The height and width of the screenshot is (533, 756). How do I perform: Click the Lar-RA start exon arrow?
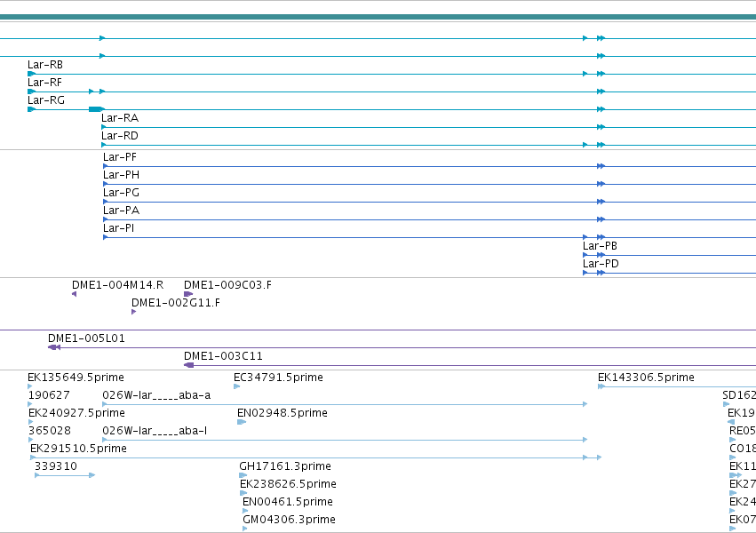pyautogui.click(x=104, y=127)
